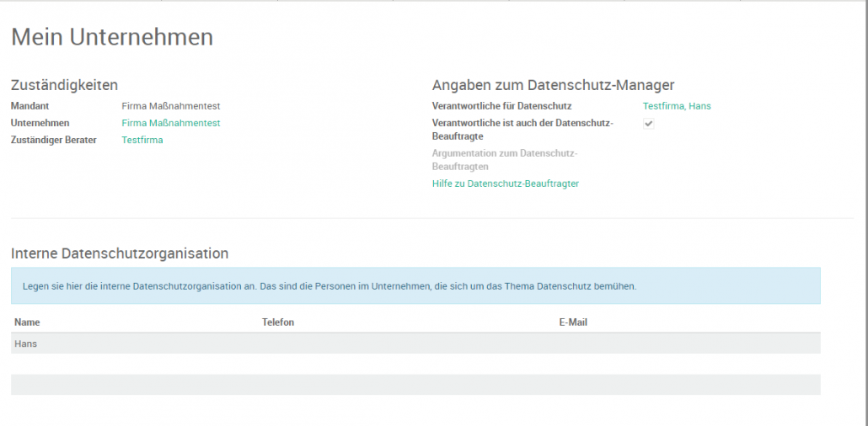Image resolution: width=868 pixels, height=426 pixels.
Task: Toggle the Datenschutz-Beauftragte checkbox
Action: 649,124
